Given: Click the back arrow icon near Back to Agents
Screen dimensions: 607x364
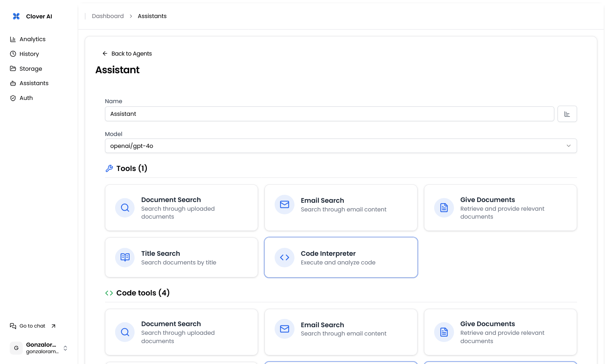Looking at the screenshot, I should 105,53.
